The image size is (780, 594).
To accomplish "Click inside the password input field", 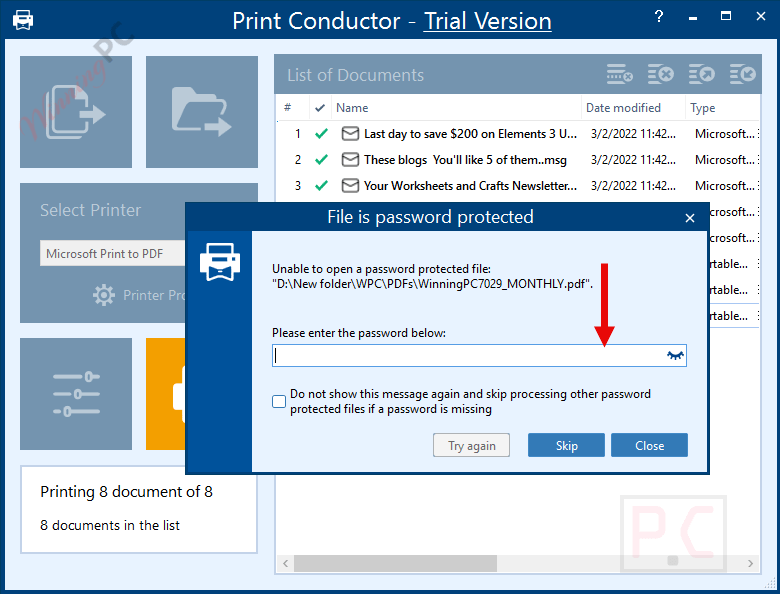I will [479, 355].
